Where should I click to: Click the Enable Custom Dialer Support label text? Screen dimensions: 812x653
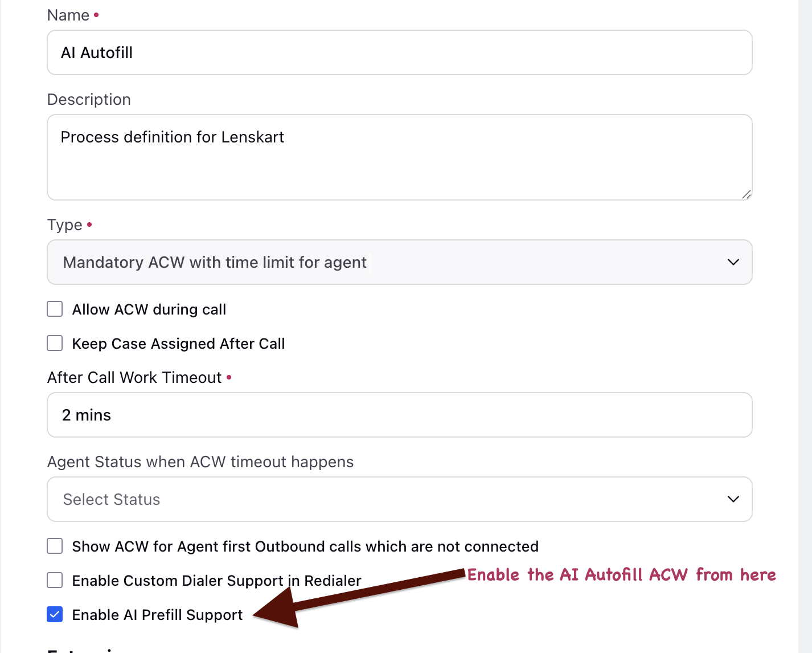coord(216,581)
